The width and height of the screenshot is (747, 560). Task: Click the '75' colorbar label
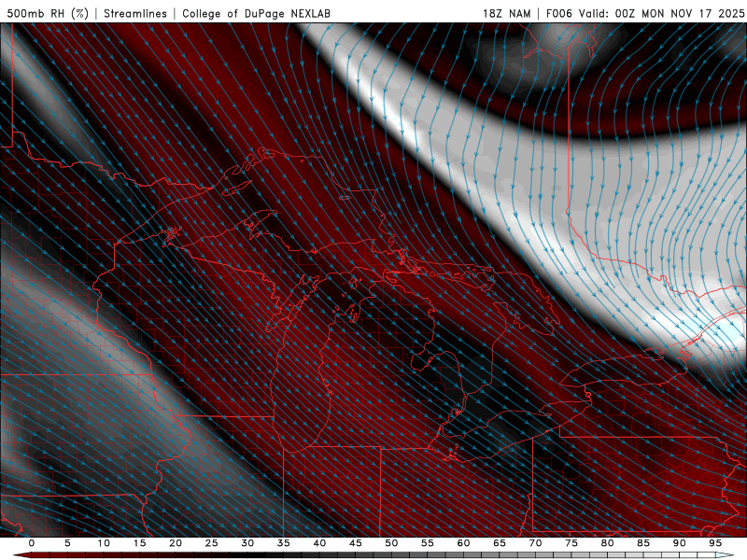tap(571, 543)
